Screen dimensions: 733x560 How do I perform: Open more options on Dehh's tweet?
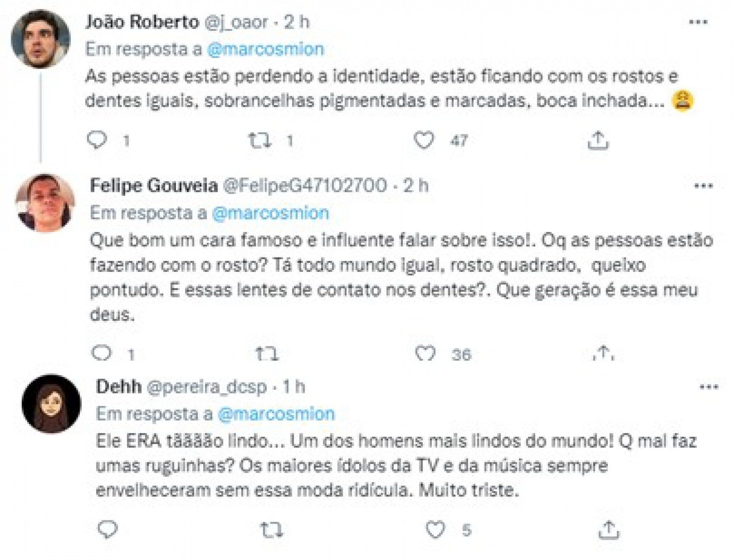click(x=709, y=388)
